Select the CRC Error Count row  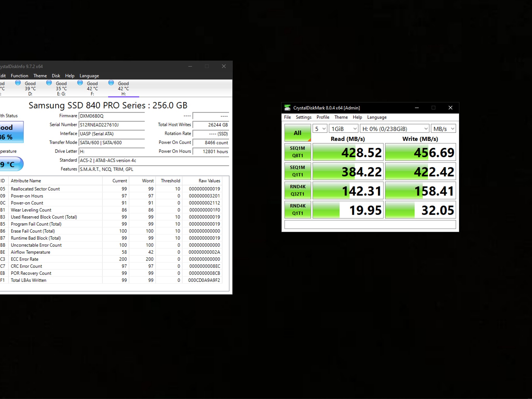111,266
